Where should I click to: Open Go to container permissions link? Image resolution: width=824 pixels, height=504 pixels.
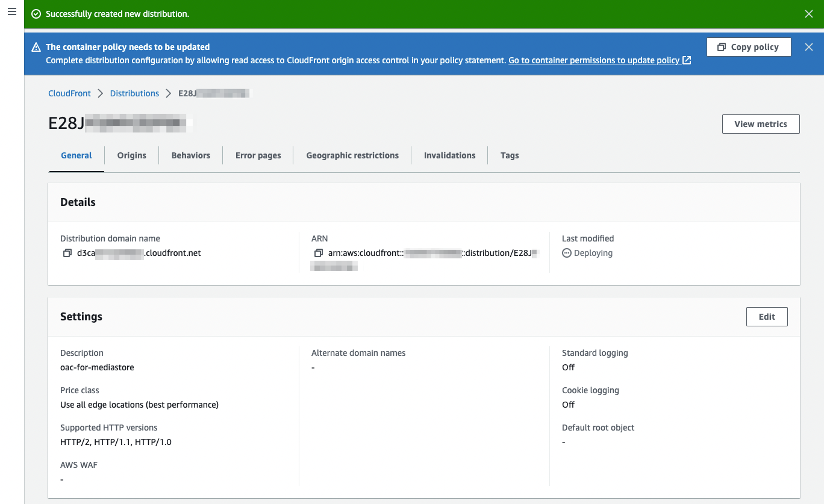[x=599, y=60]
